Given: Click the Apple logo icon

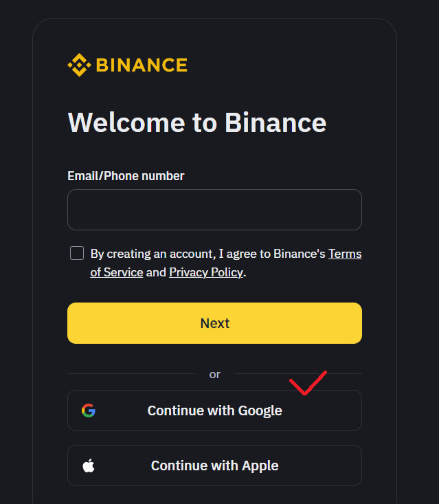Looking at the screenshot, I should pyautogui.click(x=88, y=465).
